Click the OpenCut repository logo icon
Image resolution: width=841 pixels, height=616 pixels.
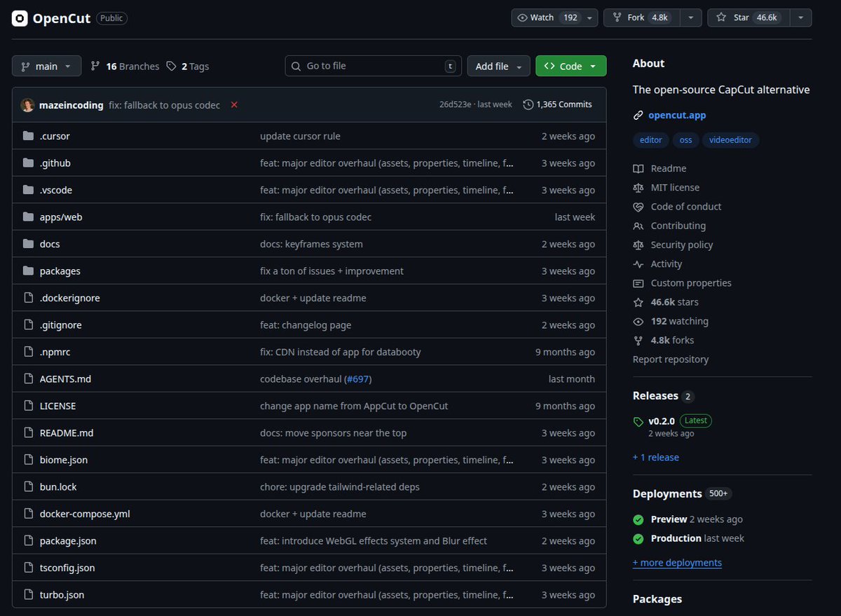[20, 18]
